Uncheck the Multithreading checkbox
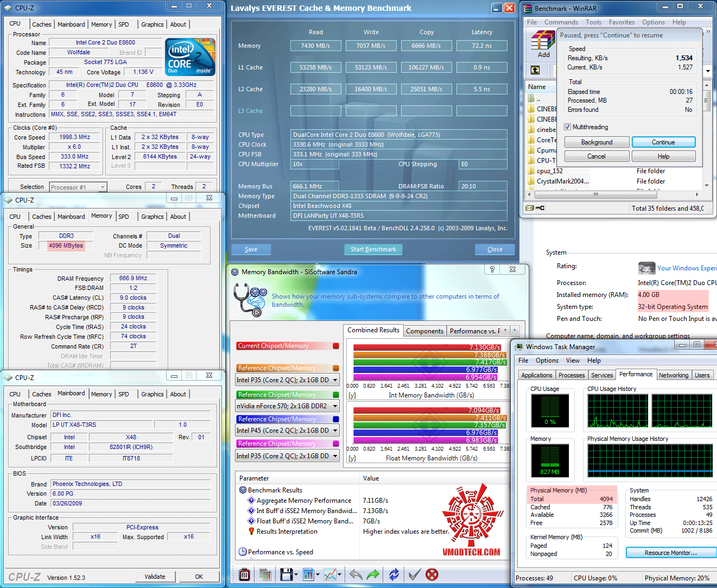Image resolution: width=717 pixels, height=588 pixels. pyautogui.click(x=568, y=127)
